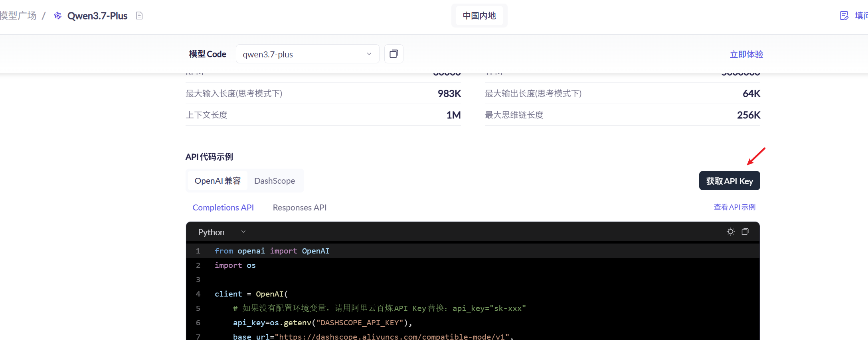
Task: Click the API代码示例 heading
Action: click(209, 157)
